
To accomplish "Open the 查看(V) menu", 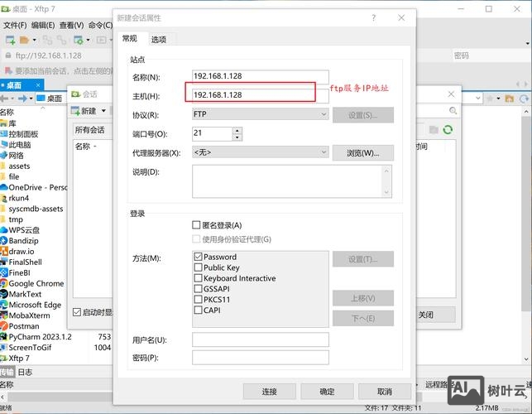I will click(72, 25).
